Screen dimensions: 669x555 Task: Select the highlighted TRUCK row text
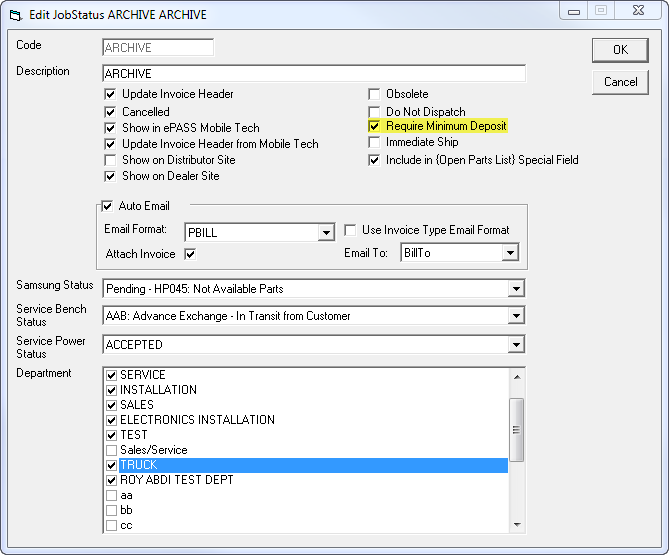pyautogui.click(x=139, y=465)
